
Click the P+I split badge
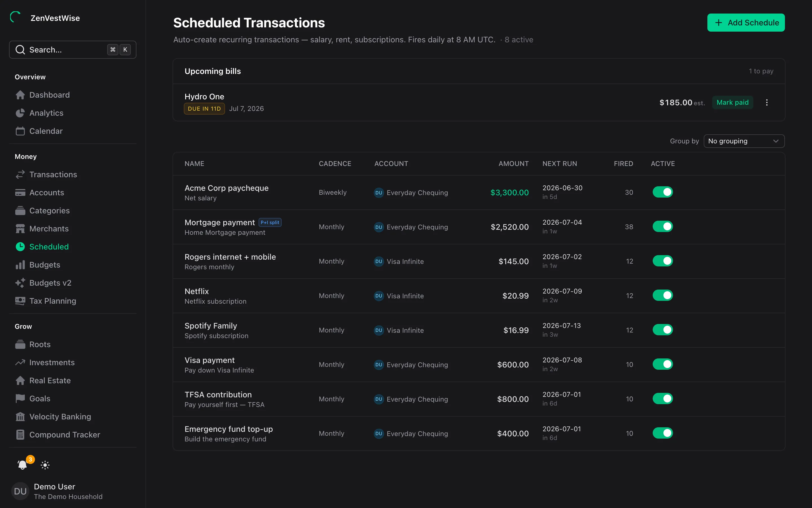point(270,222)
